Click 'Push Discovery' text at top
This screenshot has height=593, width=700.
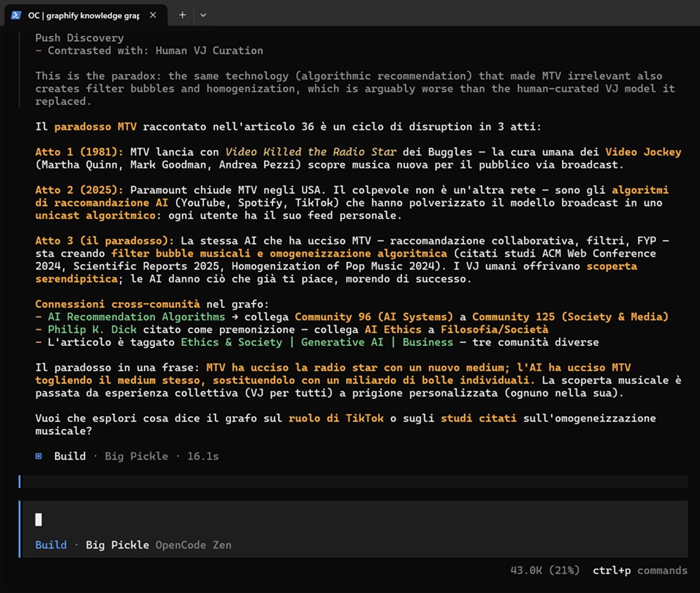79,38
